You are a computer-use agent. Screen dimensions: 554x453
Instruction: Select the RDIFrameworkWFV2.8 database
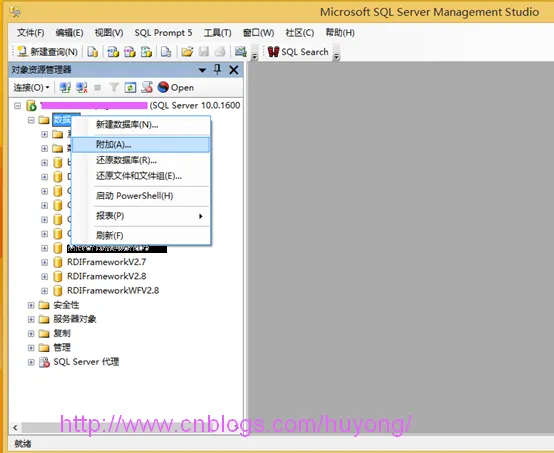tap(113, 290)
